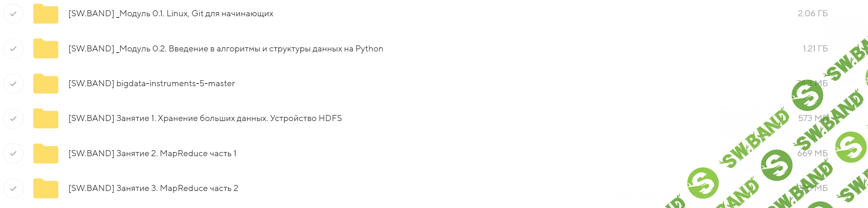868x208 pixels.
Task: Toggle checkbox for Занятие 3. MapReduce часть 2
Action: pyautogui.click(x=13, y=188)
